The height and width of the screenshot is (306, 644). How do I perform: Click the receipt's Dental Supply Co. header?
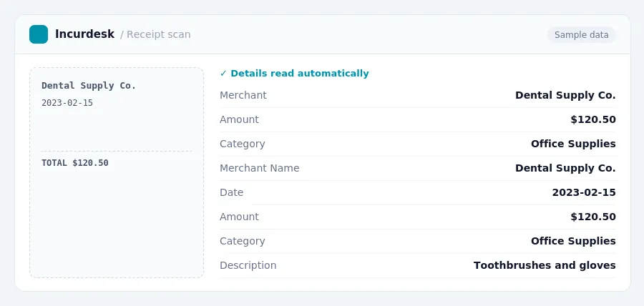(x=89, y=86)
